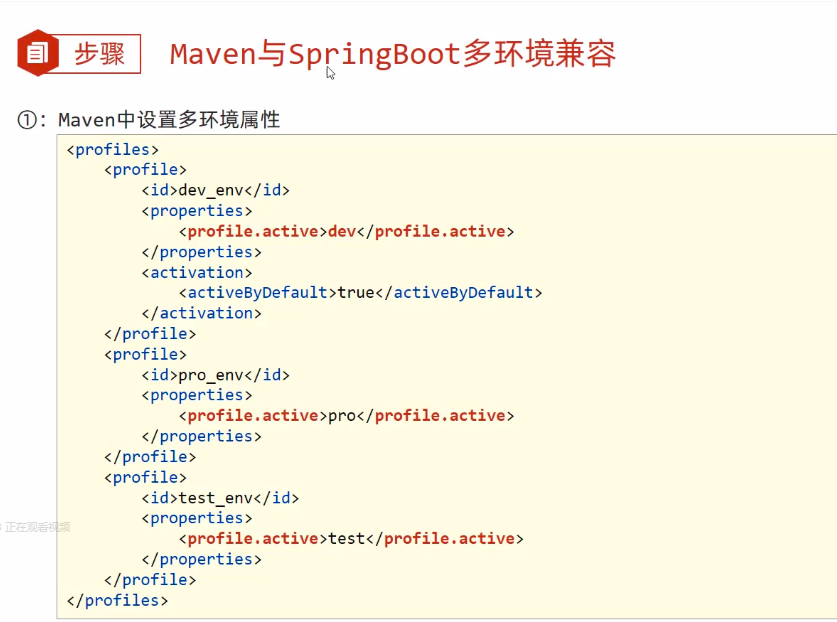Click the opening <activation> tag
The width and height of the screenshot is (837, 622).
[x=196, y=272]
